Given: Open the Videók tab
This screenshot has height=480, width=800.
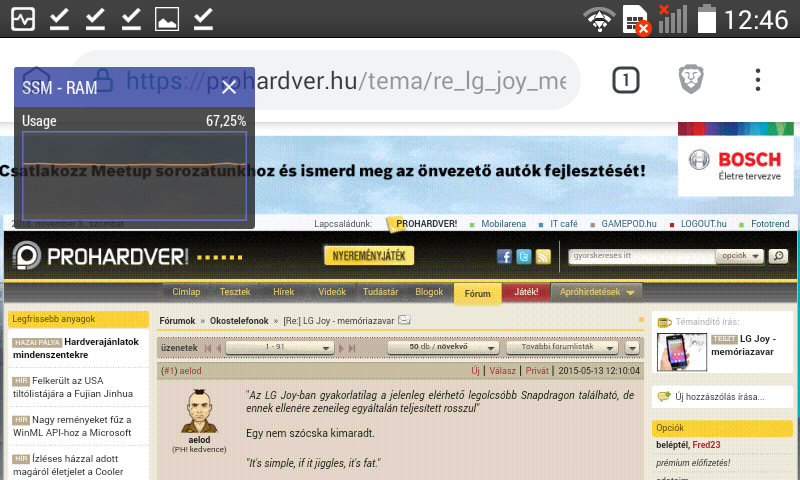Looking at the screenshot, I should pos(332,292).
